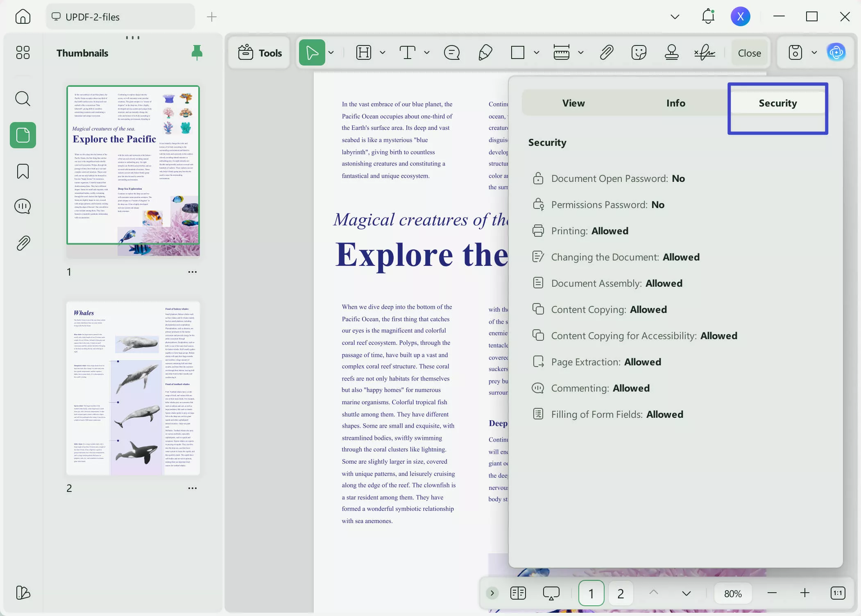Adjust zoom to 80 percent

[733, 593]
